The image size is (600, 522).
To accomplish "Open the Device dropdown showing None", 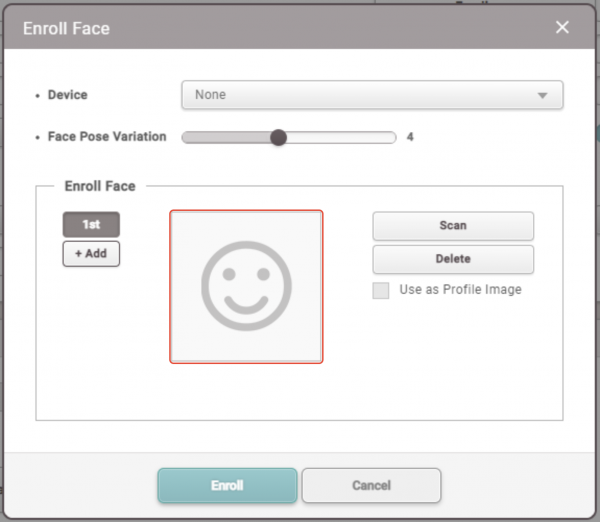I will pyautogui.click(x=360, y=95).
